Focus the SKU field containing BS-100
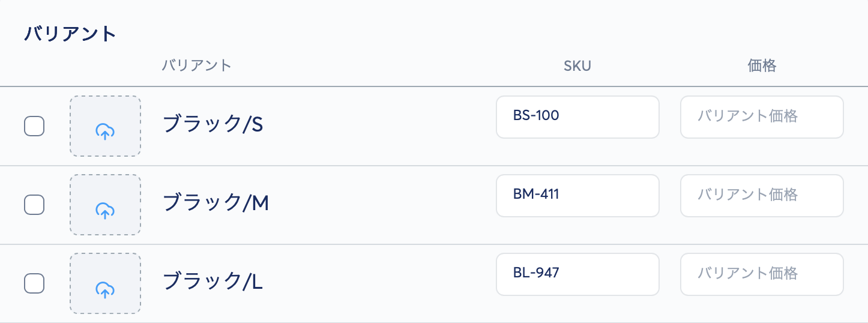The image size is (868, 323). (577, 116)
